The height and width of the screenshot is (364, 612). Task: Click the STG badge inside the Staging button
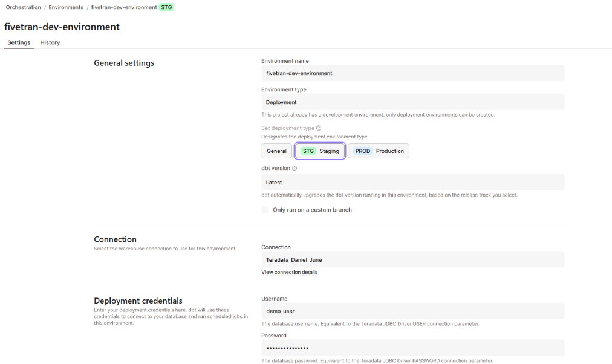coord(308,151)
